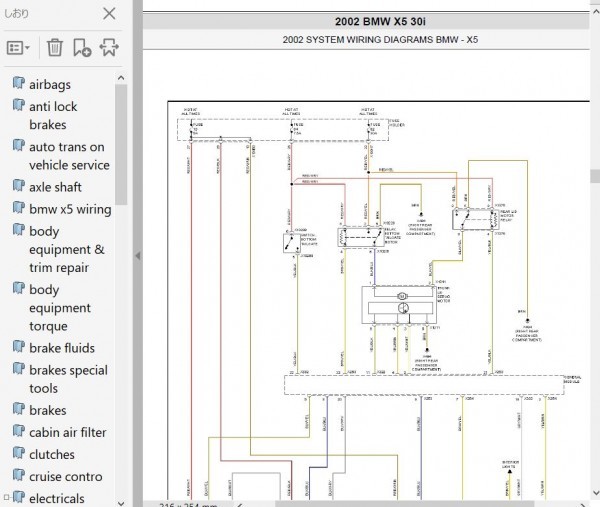Screen dimensions: 600x507
Task: Open auto trans on vehicle service bookmark
Action: (x=69, y=156)
